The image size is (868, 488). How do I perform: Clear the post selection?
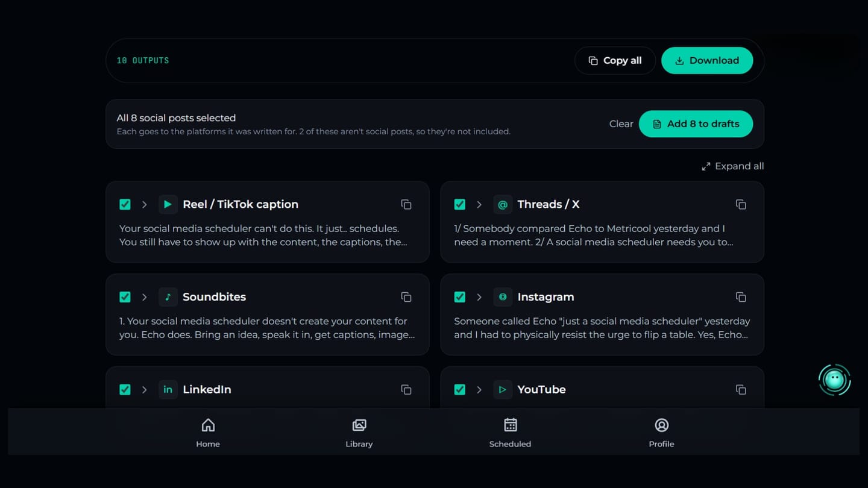621,124
